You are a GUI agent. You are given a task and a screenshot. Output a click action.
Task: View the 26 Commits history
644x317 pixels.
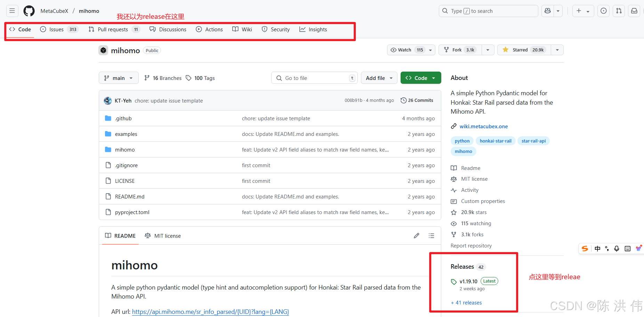click(x=417, y=100)
